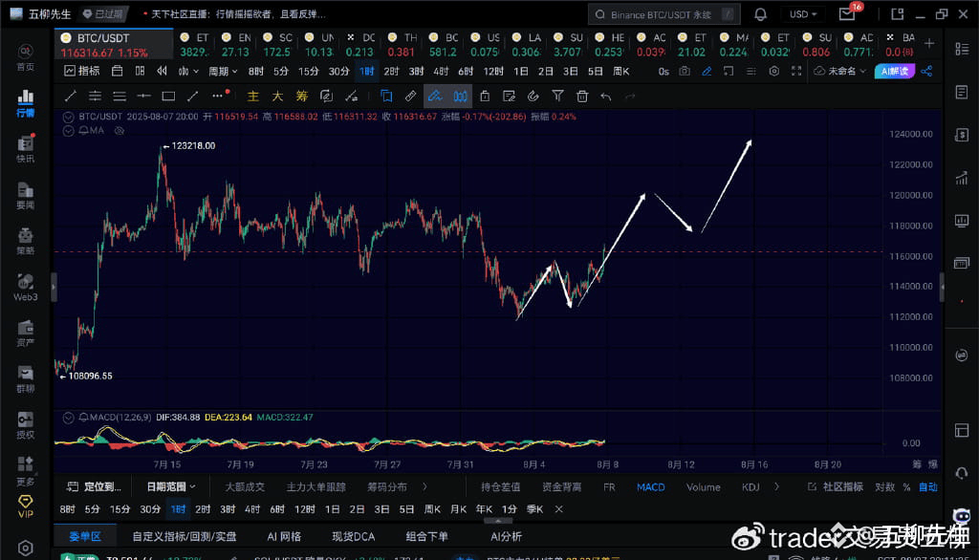The width and height of the screenshot is (979, 560).
Task: Select the 季K period in bottom bar
Action: click(x=534, y=509)
